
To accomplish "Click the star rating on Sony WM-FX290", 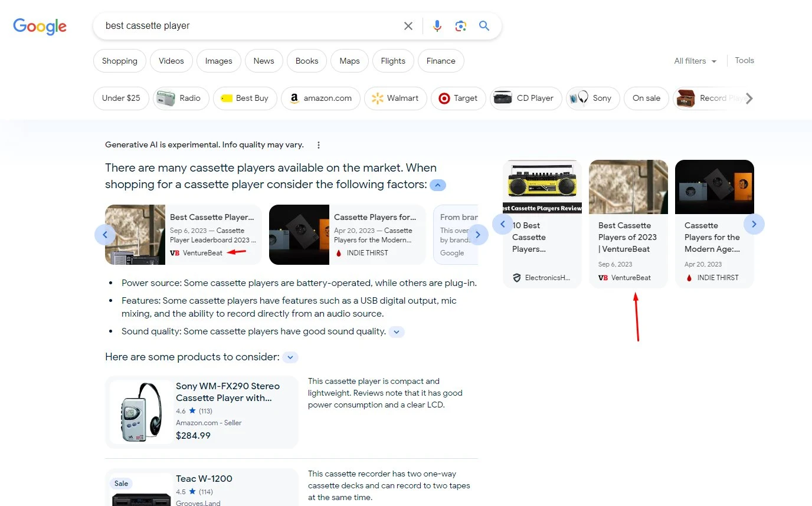I will (192, 410).
